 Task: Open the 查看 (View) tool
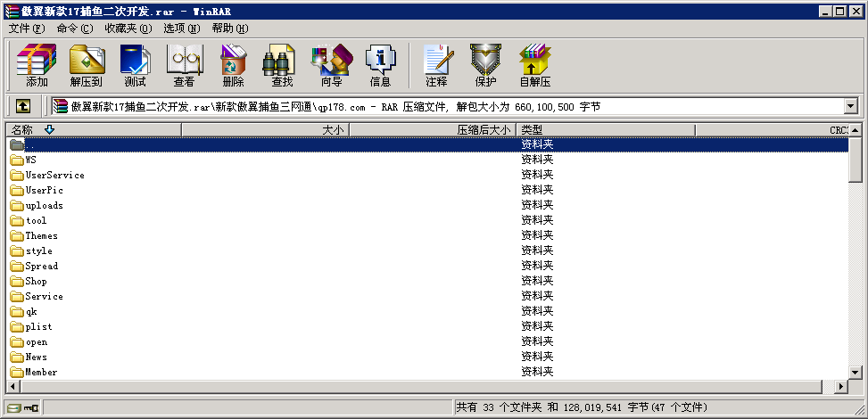click(184, 64)
